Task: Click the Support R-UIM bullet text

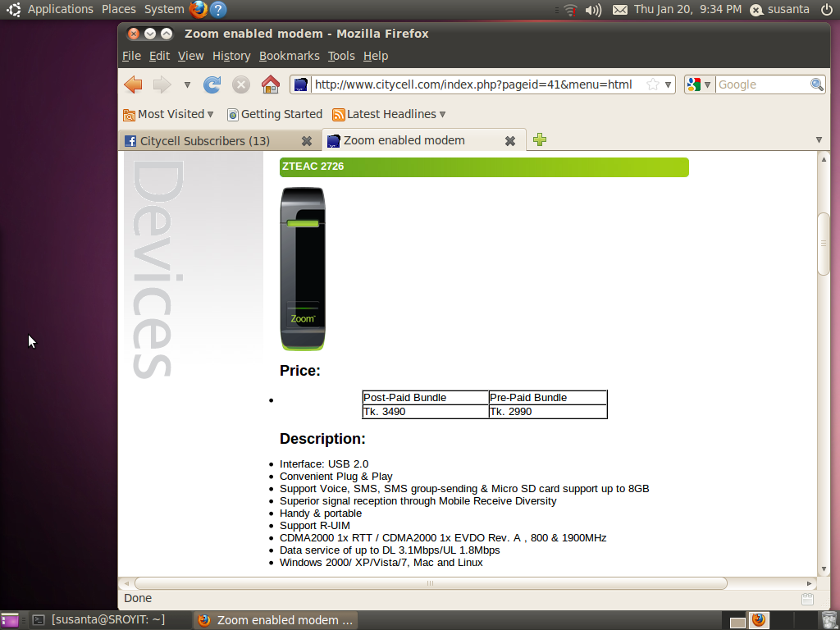Action: pyautogui.click(x=315, y=526)
